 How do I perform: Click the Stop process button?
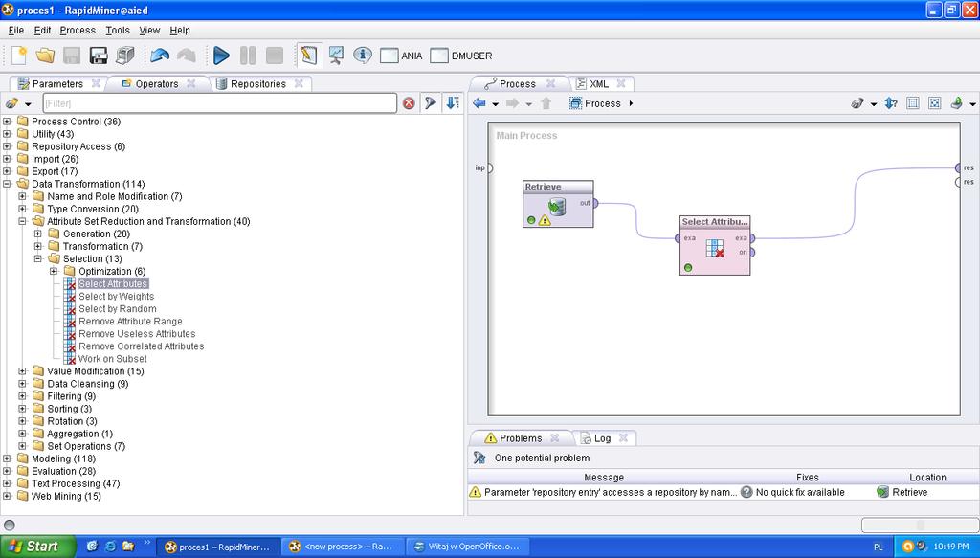pyautogui.click(x=275, y=56)
